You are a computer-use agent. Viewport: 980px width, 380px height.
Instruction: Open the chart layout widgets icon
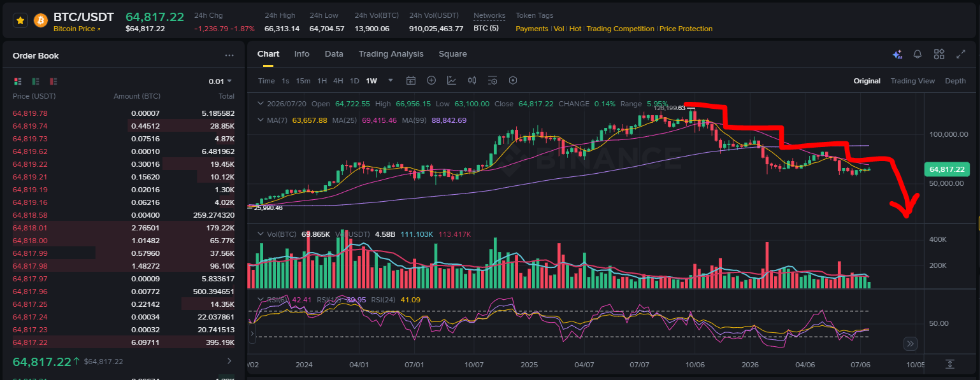(939, 55)
